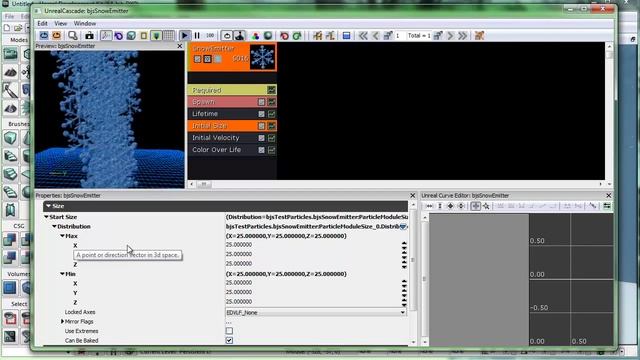Select the Required module
Screen dimensions: 640x360
point(232,90)
